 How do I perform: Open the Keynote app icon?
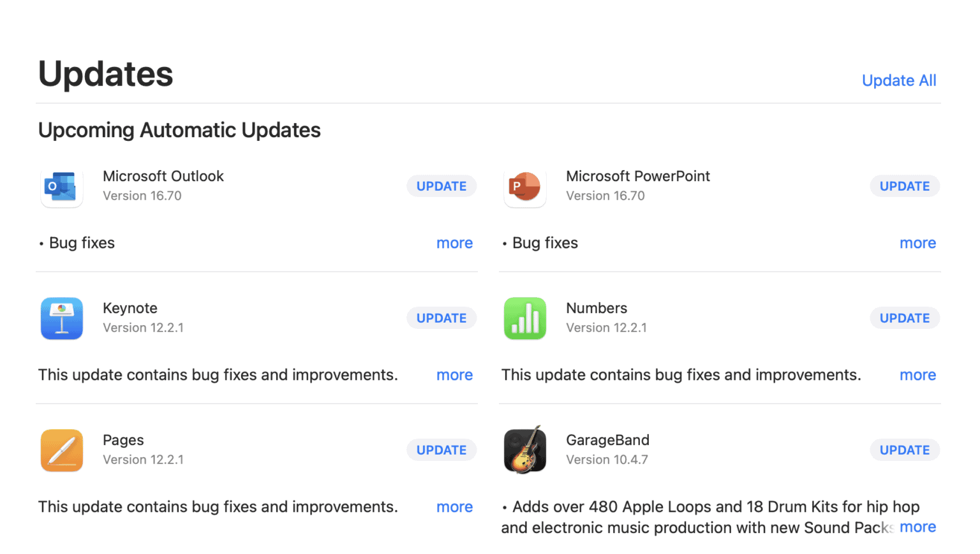(62, 318)
